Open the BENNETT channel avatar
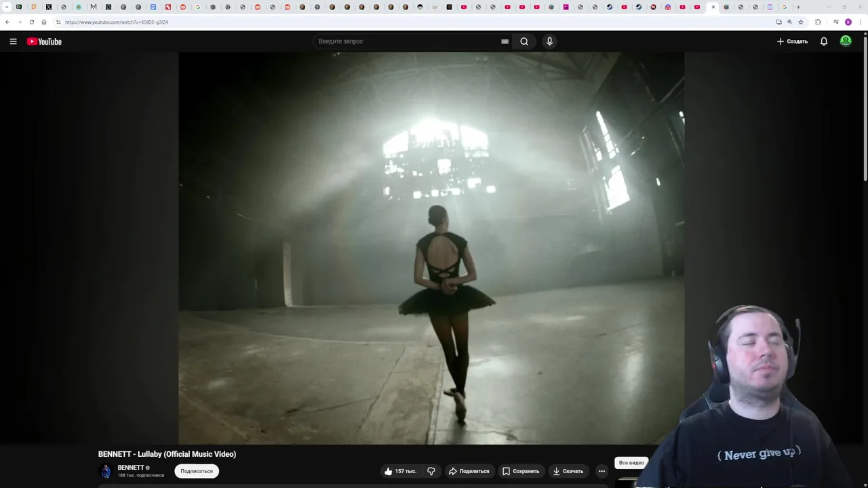 [x=106, y=471]
